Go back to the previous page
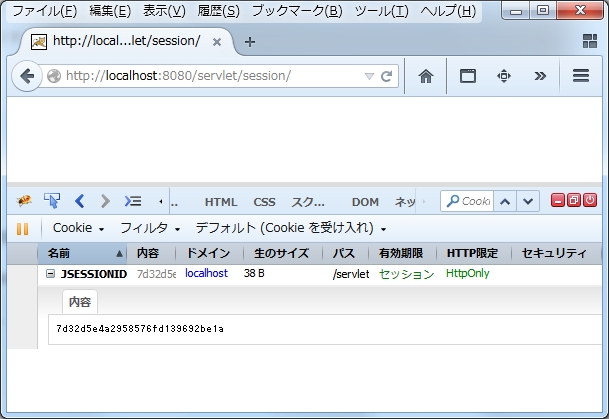Screen dimensions: 609x419 point(27,76)
